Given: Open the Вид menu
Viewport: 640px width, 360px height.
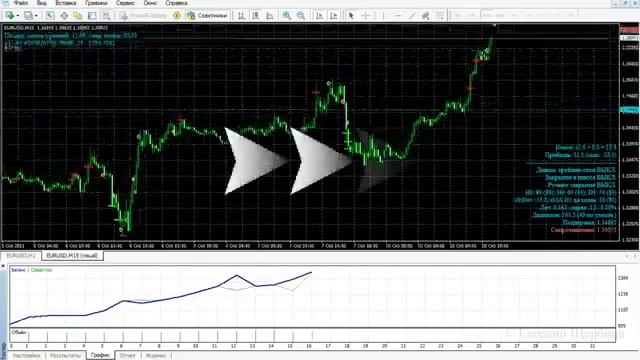Looking at the screenshot, I should (41, 3).
